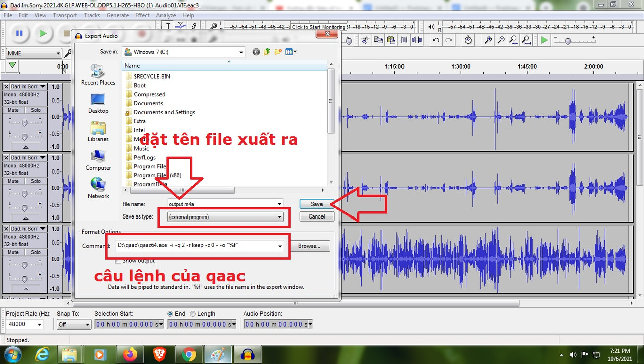Open Recent Places in the sidebar

pos(98,75)
